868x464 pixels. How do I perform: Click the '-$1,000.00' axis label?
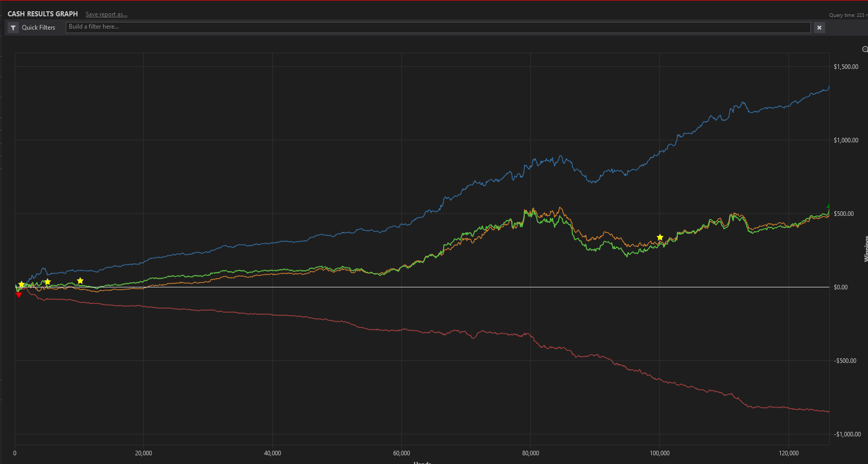pos(847,434)
